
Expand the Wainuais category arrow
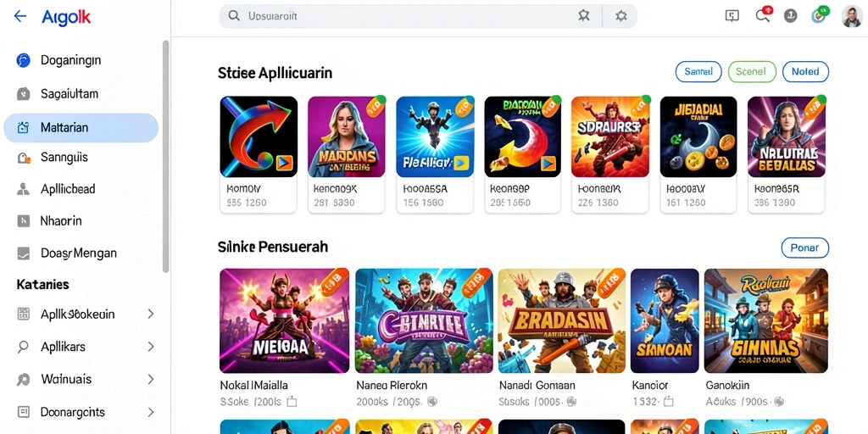pyautogui.click(x=151, y=379)
